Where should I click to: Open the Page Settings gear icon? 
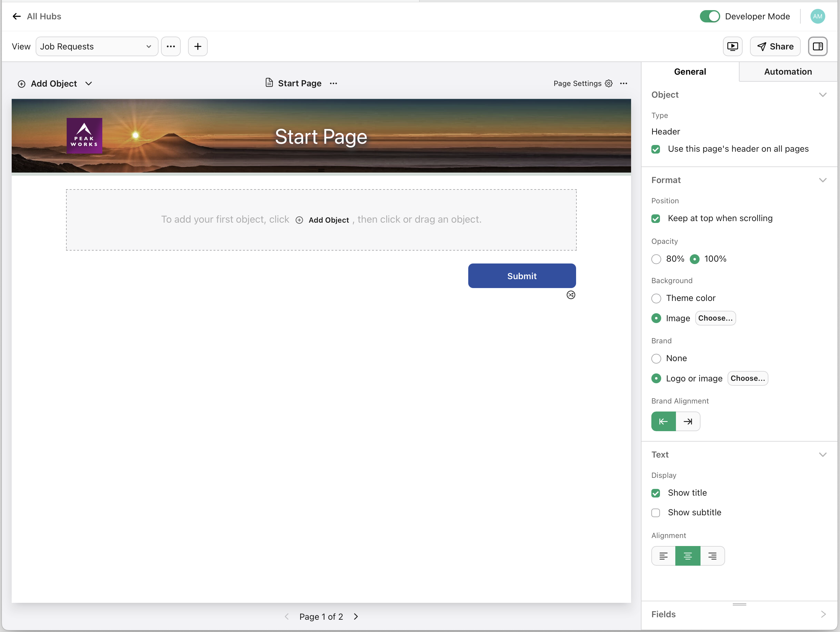point(608,83)
